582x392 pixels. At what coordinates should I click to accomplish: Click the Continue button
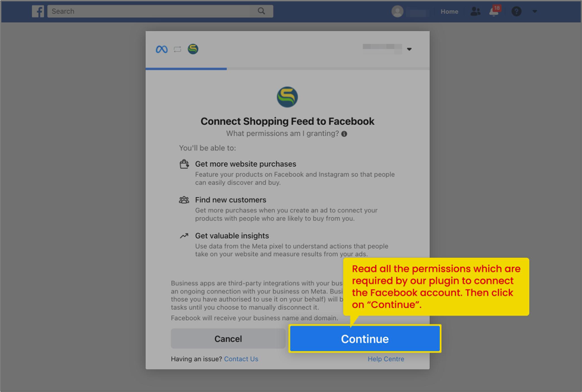(365, 339)
